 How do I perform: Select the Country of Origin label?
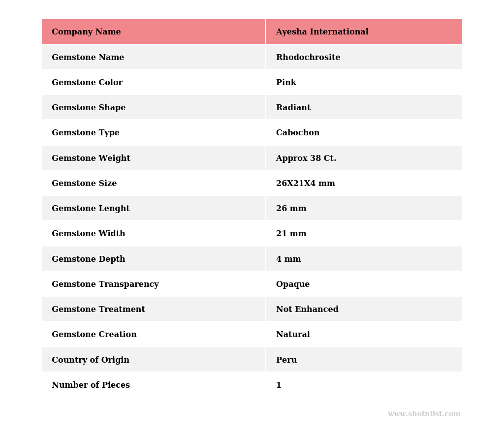pos(91,360)
